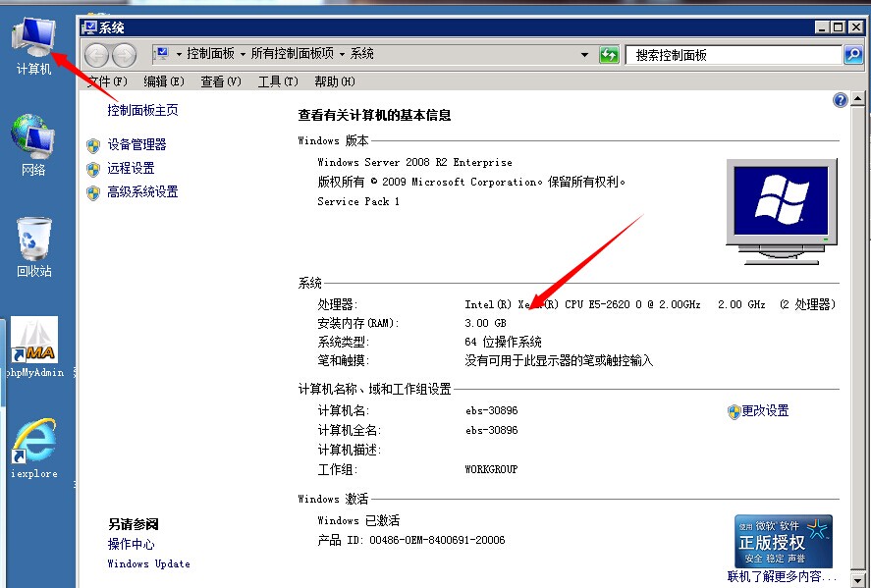Click the 更改设置 link
Image resolution: width=871 pixels, height=588 pixels.
tap(766, 410)
